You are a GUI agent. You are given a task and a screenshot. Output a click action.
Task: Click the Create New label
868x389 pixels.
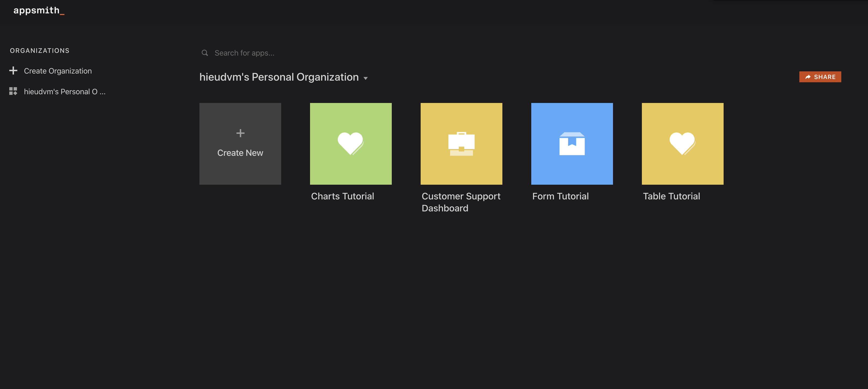(x=240, y=153)
